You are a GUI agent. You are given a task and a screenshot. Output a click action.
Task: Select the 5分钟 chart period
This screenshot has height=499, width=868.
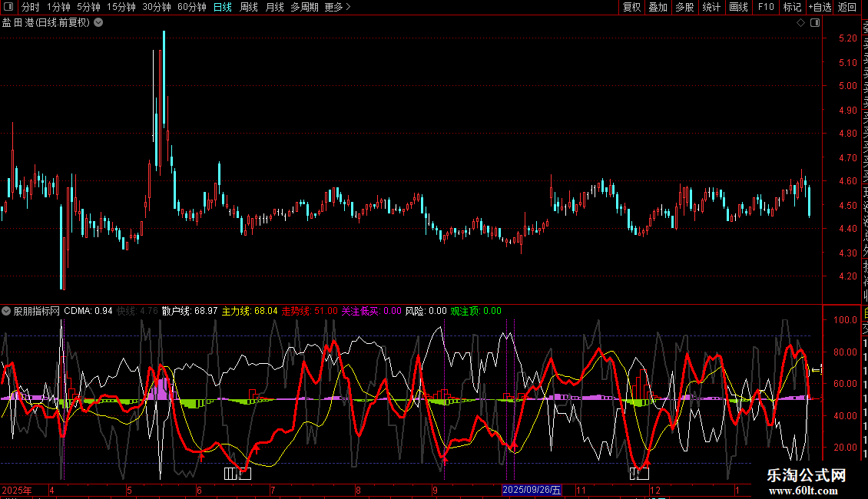coord(89,8)
